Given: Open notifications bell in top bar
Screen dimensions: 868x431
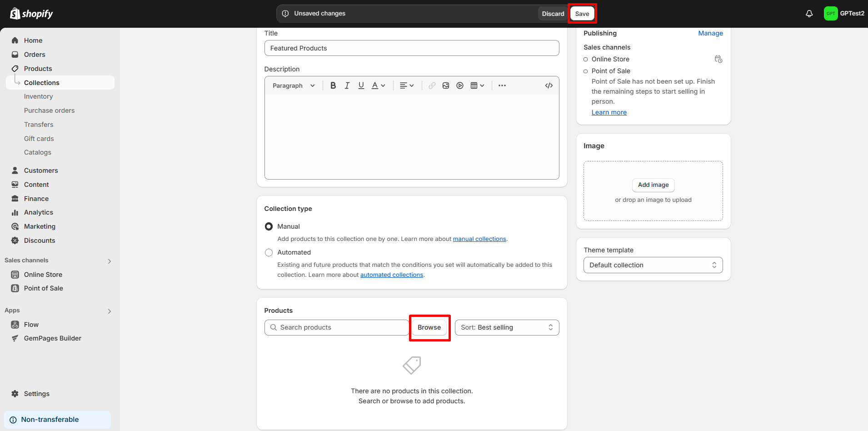Looking at the screenshot, I should 809,14.
